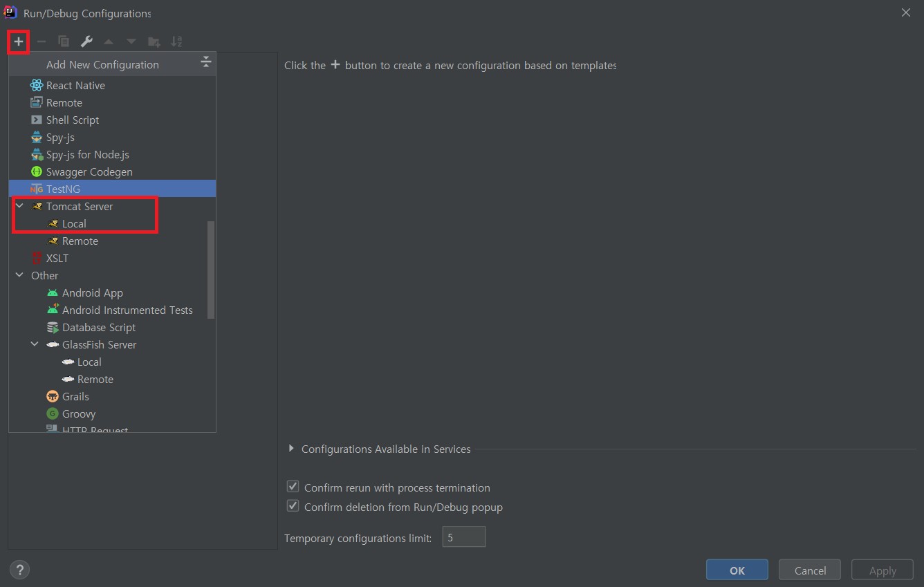Screen dimensions: 924x587
Task: Select the Grails text label
Action: pos(75,396)
